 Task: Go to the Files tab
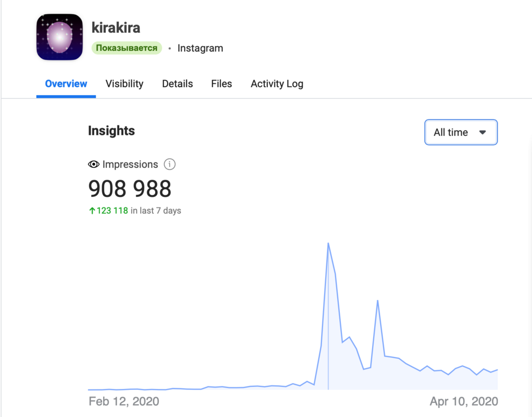(222, 84)
